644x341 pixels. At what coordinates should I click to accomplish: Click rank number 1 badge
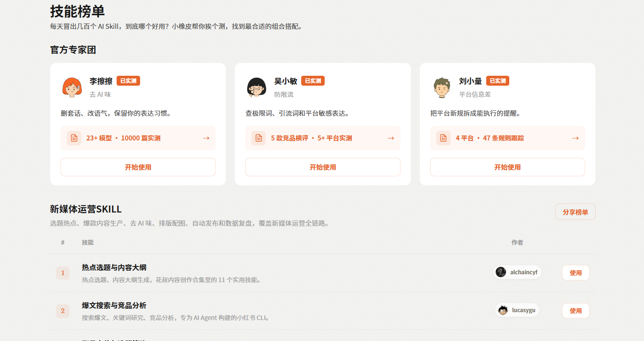click(x=63, y=273)
